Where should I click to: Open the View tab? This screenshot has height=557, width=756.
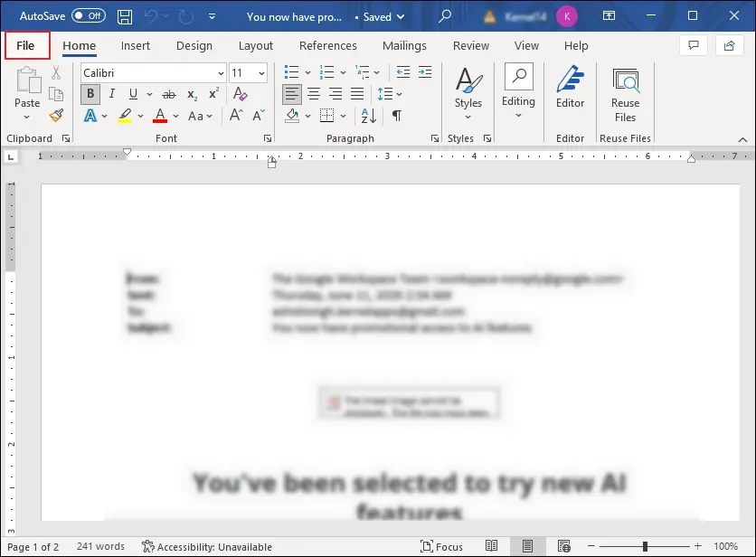(526, 46)
